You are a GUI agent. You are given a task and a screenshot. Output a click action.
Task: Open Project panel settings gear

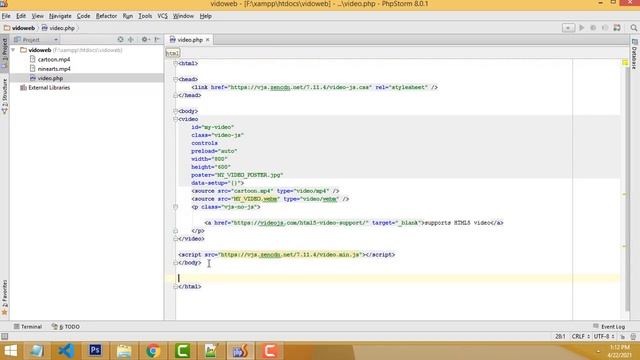tap(145, 40)
